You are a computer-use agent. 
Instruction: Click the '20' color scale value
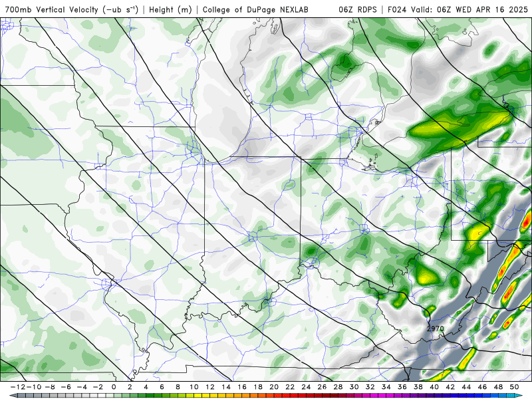click(274, 387)
